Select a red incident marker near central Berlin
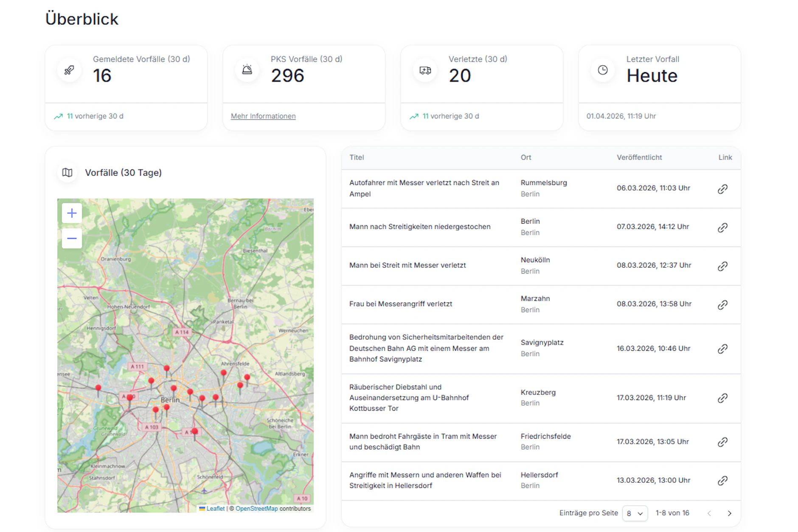Screen dimensions: 798x532 coord(174,388)
